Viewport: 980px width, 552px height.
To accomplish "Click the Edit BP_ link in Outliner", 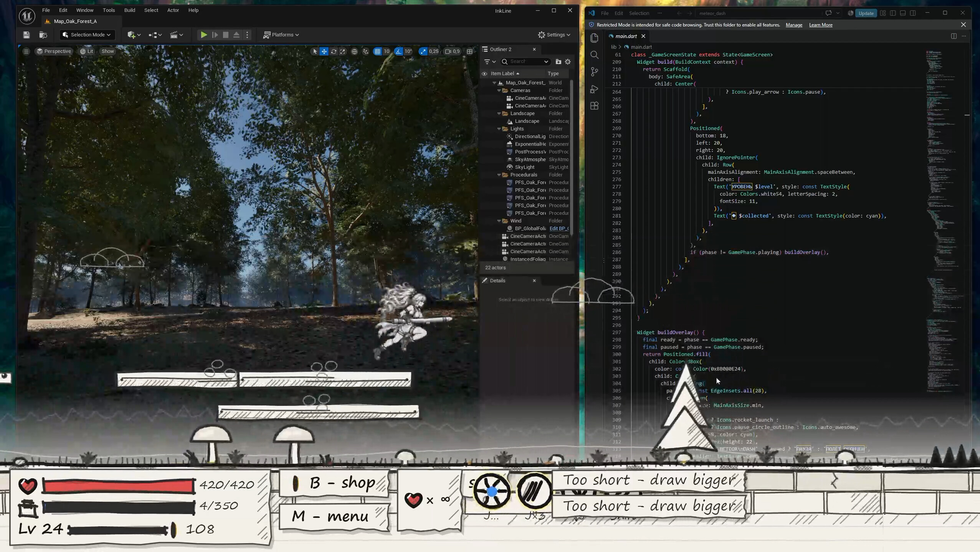I will (x=559, y=229).
